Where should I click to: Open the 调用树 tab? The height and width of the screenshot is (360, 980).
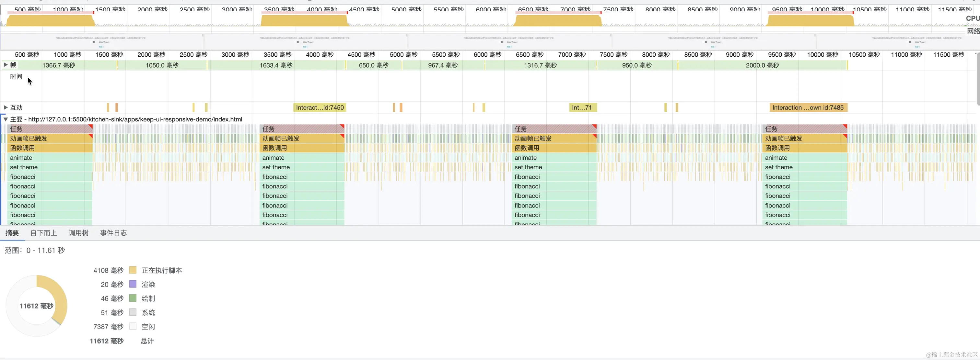pyautogui.click(x=78, y=233)
